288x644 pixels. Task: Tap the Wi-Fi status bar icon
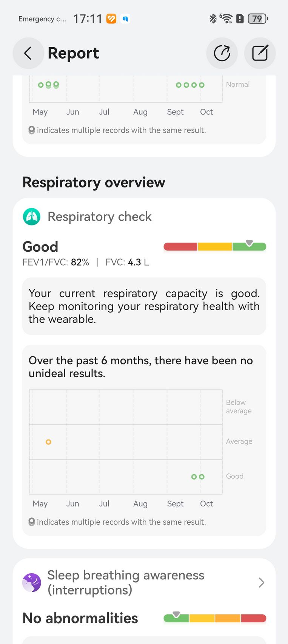coord(227,19)
